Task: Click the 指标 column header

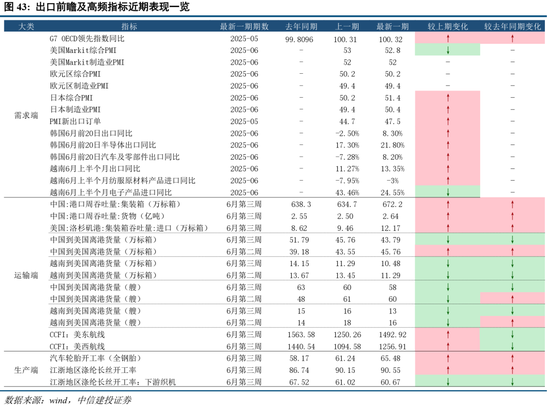Action: pyautogui.click(x=129, y=26)
